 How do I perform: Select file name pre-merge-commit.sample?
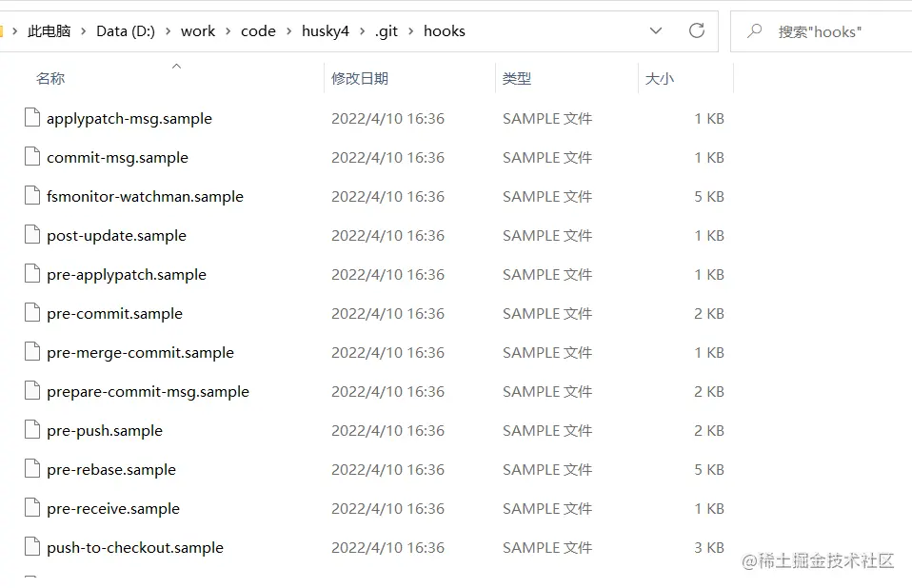coord(140,353)
